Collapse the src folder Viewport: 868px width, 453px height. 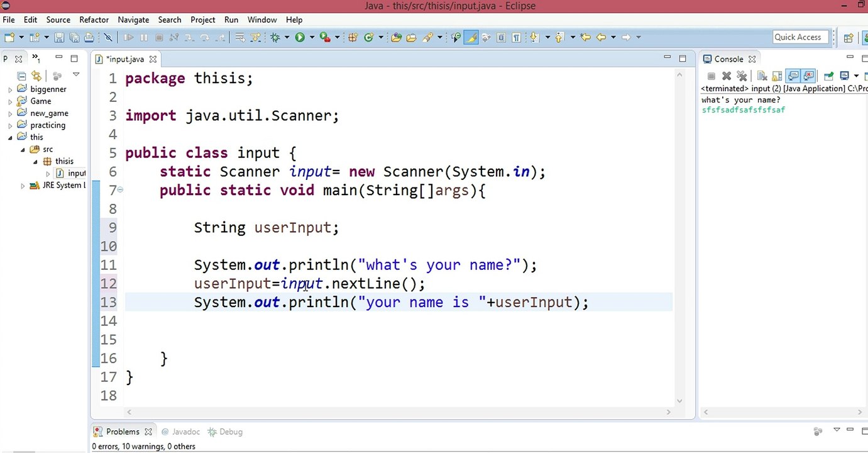coord(23,150)
